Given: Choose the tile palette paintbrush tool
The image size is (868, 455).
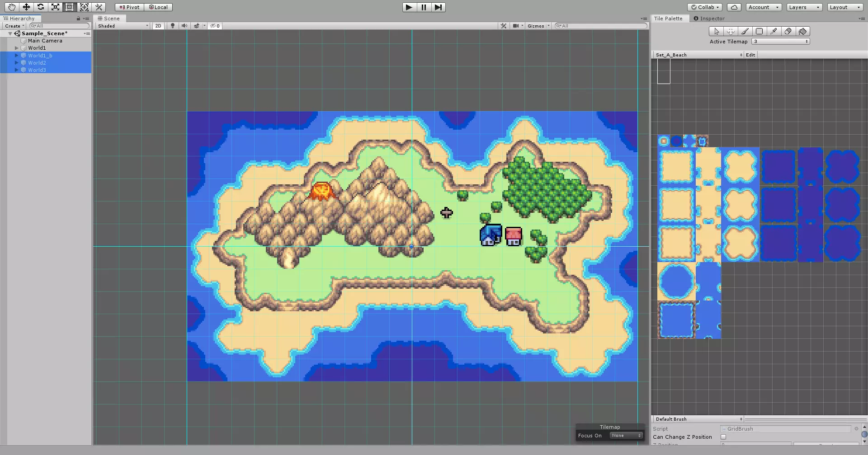Looking at the screenshot, I should click(x=745, y=31).
